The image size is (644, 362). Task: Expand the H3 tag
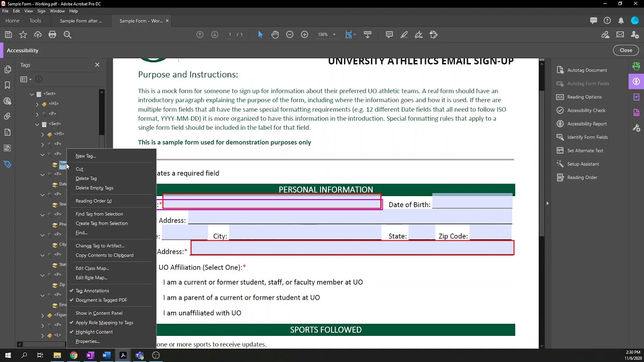pyautogui.click(x=37, y=104)
